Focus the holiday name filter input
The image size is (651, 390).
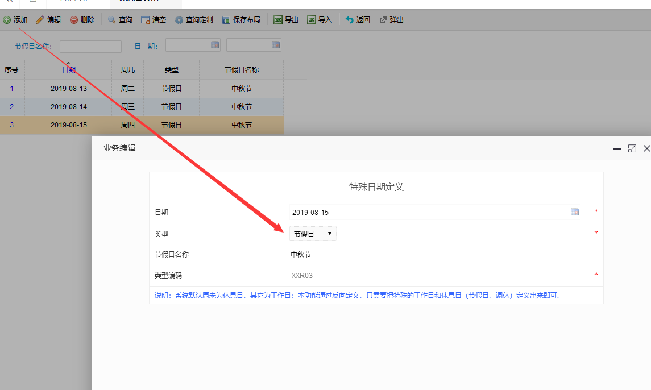[91, 46]
